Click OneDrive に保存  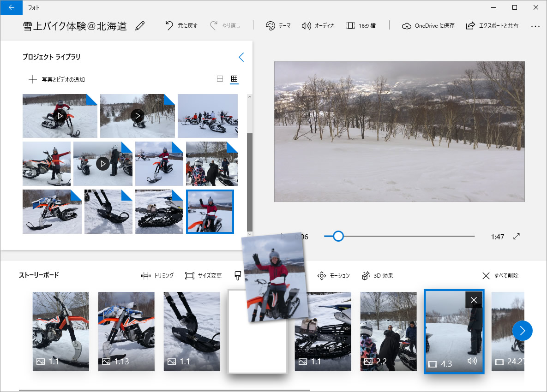[428, 26]
